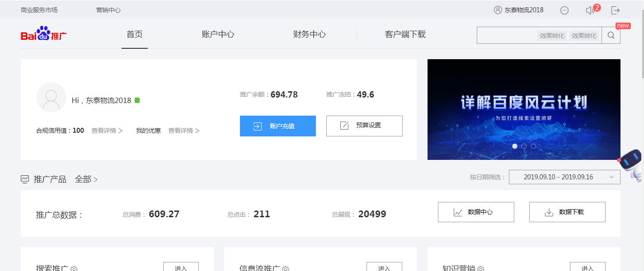Click the 账户充值 button
644x271 pixels.
coord(278,126)
